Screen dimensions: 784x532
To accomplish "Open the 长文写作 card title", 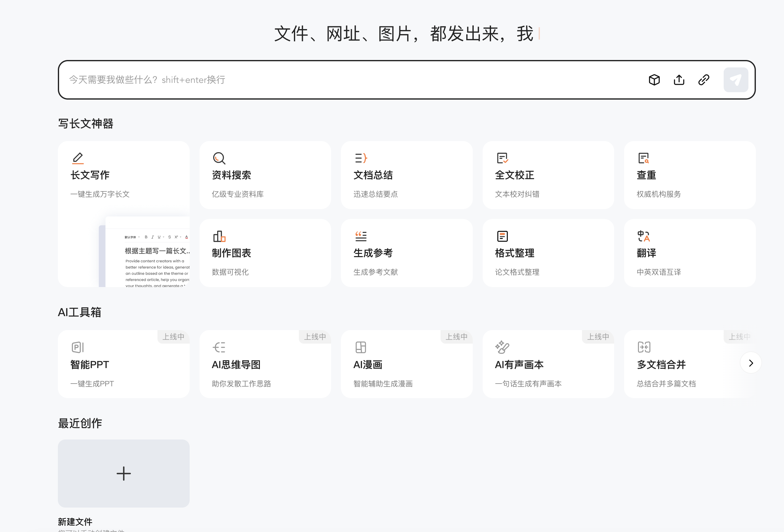I will pyautogui.click(x=90, y=175).
